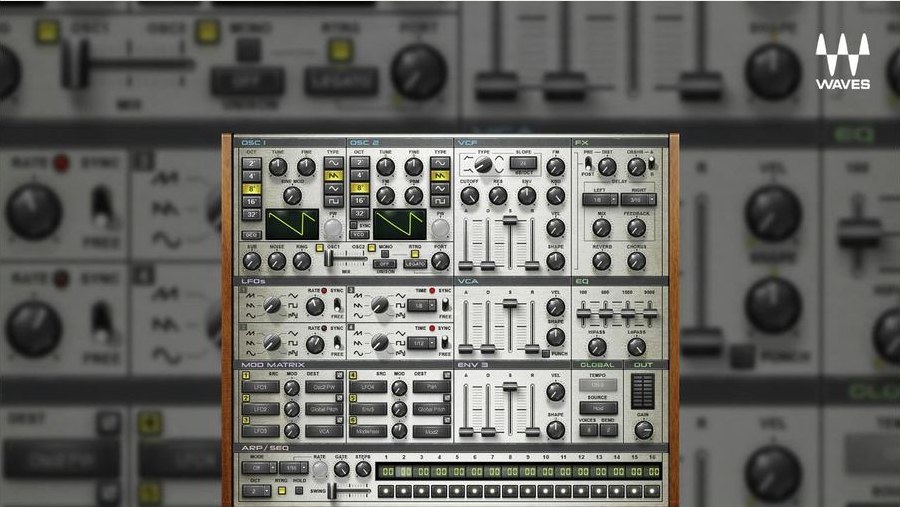900x507 pixels.
Task: Click the GLOBAL TEMPO field
Action: click(x=598, y=385)
